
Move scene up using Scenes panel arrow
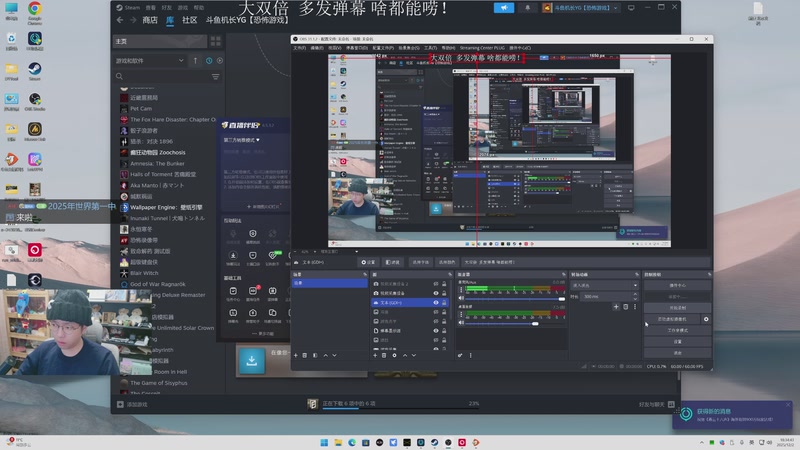click(x=326, y=355)
